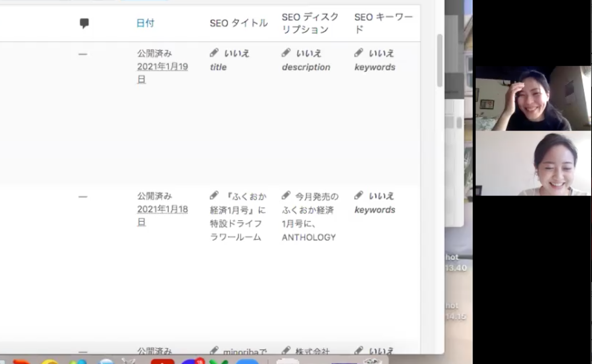
Task: Click the 『ふくおか経済1月号』 SEO title text
Action: pyautogui.click(x=238, y=217)
